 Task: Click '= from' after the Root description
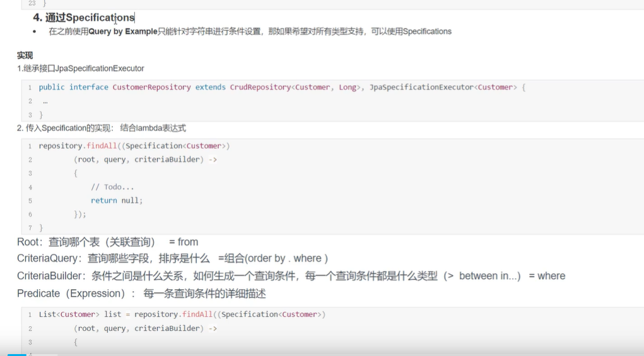tap(184, 242)
